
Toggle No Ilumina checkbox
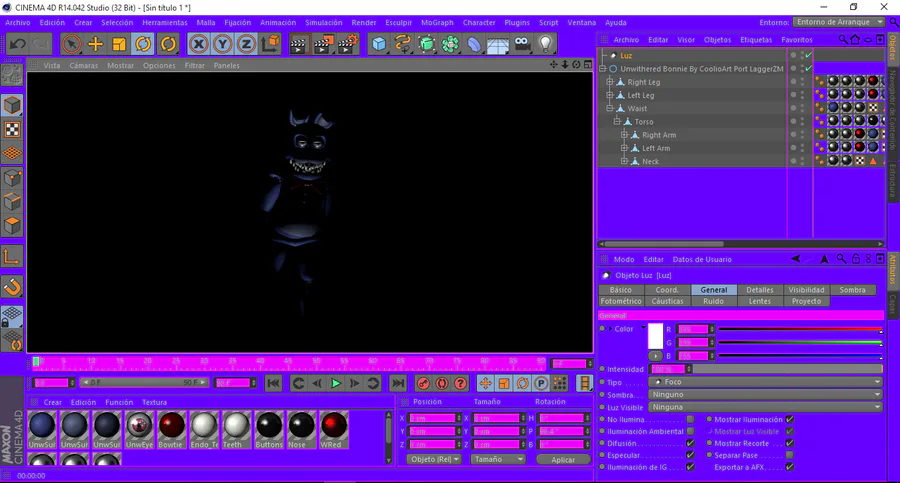(690, 419)
